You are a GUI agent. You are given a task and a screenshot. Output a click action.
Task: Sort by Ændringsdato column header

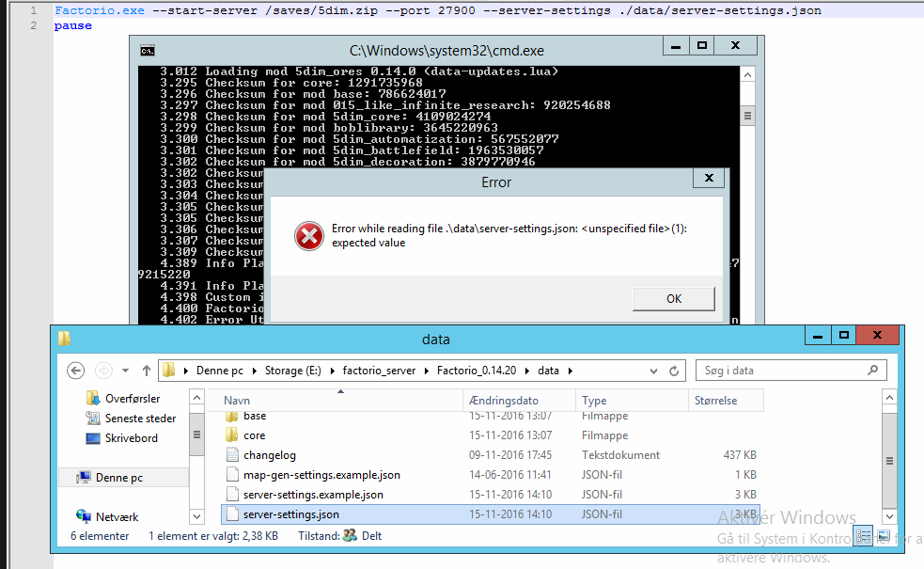519,401
